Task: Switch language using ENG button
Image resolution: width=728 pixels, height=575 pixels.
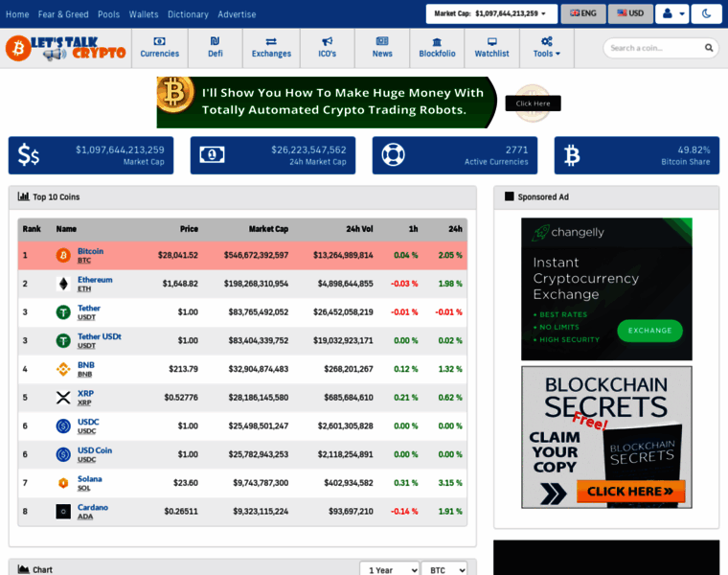Action: [x=582, y=13]
